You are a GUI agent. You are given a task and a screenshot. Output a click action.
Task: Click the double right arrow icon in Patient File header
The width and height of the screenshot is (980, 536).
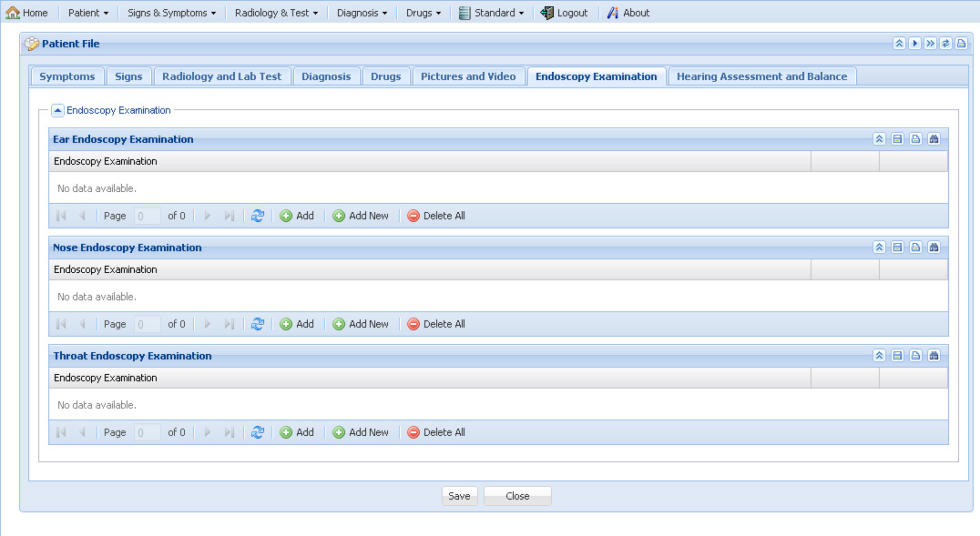click(x=930, y=43)
